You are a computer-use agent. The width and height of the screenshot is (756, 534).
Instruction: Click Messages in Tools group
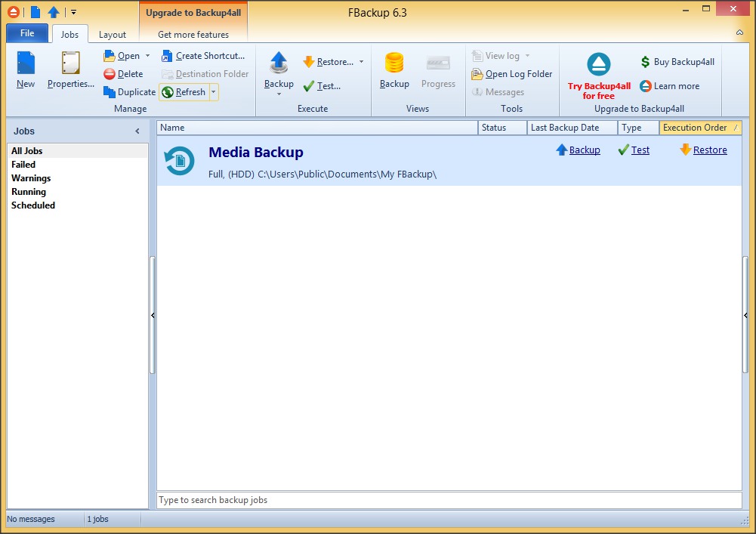coord(498,91)
